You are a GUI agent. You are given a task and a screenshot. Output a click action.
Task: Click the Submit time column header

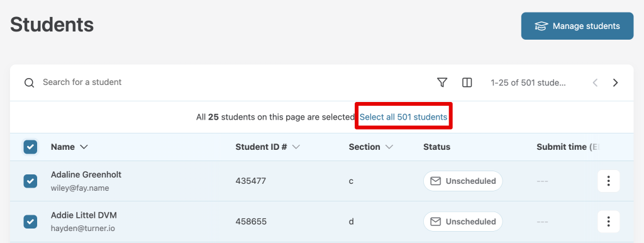(x=567, y=147)
